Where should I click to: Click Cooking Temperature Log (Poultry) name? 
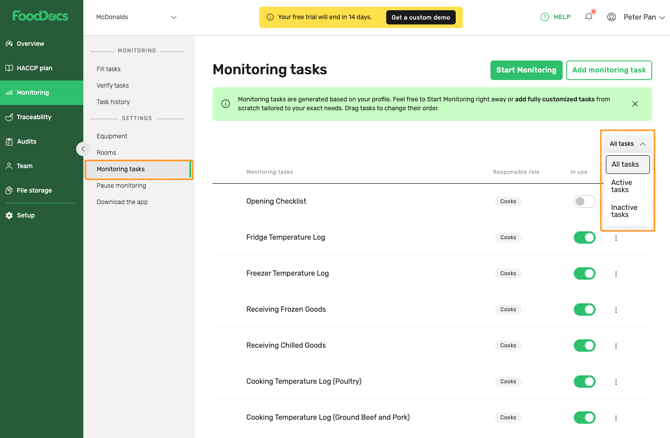coord(304,381)
